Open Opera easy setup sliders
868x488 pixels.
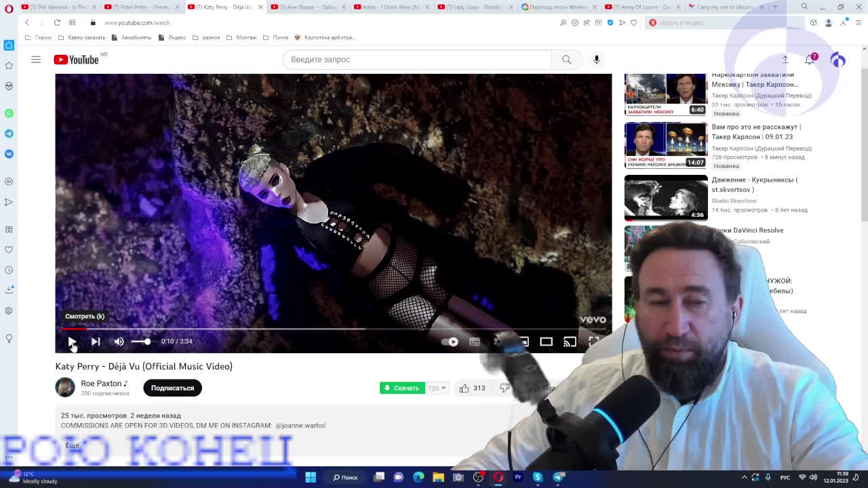click(x=859, y=23)
